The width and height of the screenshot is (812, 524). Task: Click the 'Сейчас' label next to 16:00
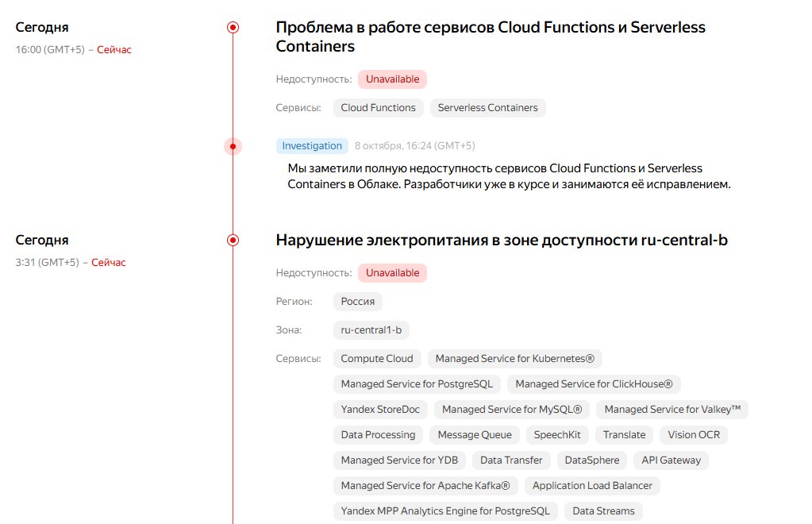pos(114,50)
